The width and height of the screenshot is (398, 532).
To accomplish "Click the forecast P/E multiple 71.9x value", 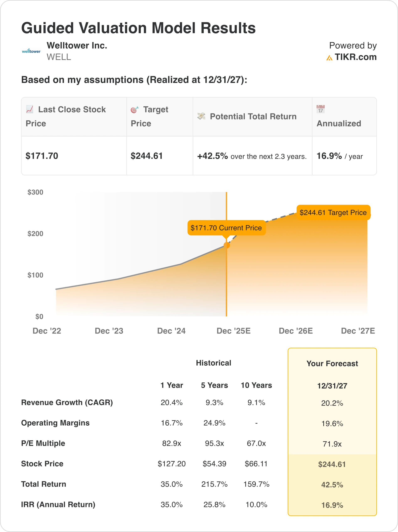I will (x=332, y=444).
